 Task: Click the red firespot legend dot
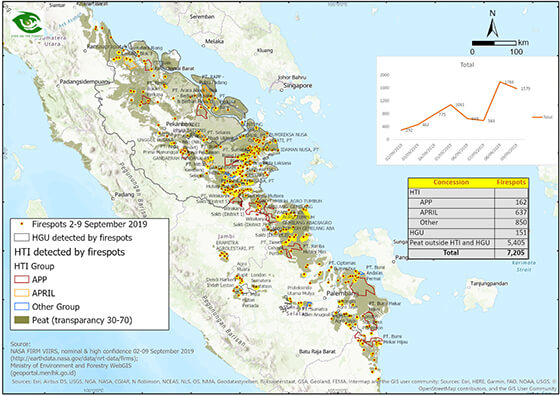click(x=22, y=224)
